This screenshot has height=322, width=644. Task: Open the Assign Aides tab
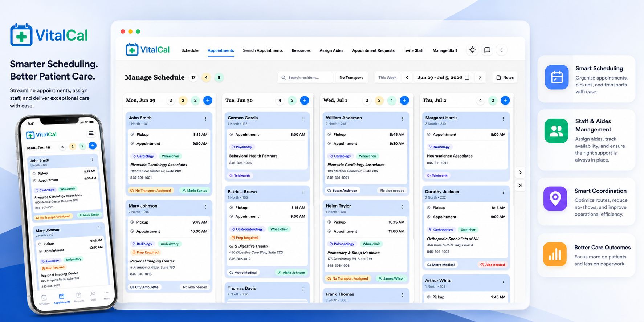(331, 50)
